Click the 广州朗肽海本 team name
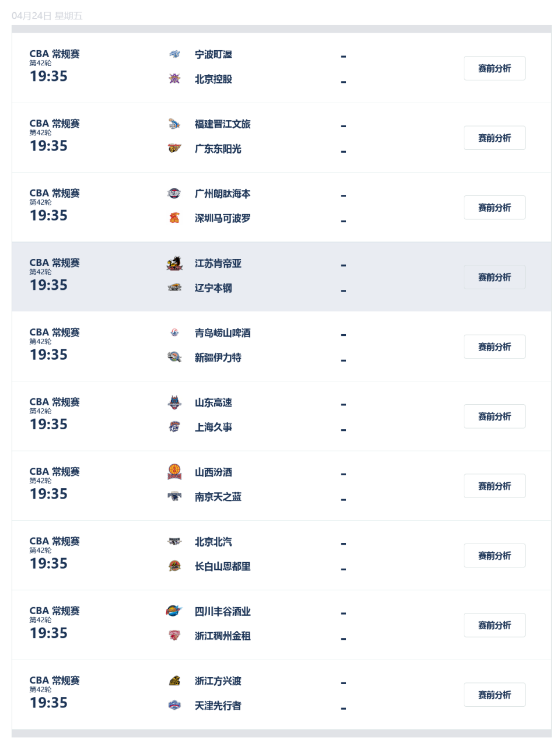This screenshot has width=560, height=743. (222, 194)
